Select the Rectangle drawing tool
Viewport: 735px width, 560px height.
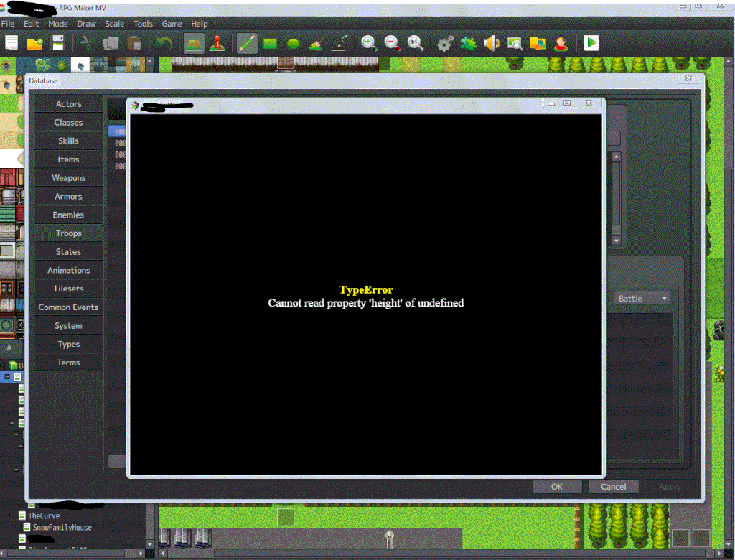(270, 44)
